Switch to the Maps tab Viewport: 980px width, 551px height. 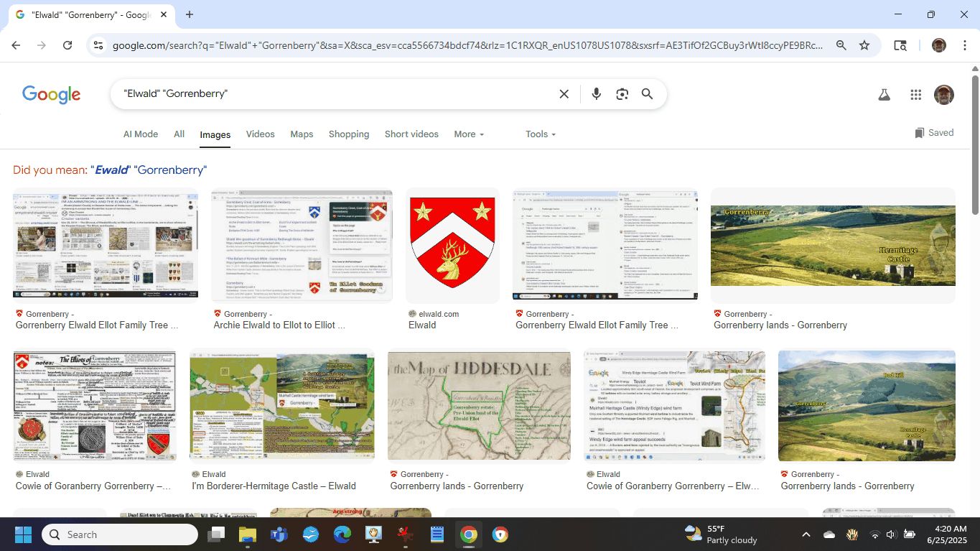pyautogui.click(x=302, y=134)
